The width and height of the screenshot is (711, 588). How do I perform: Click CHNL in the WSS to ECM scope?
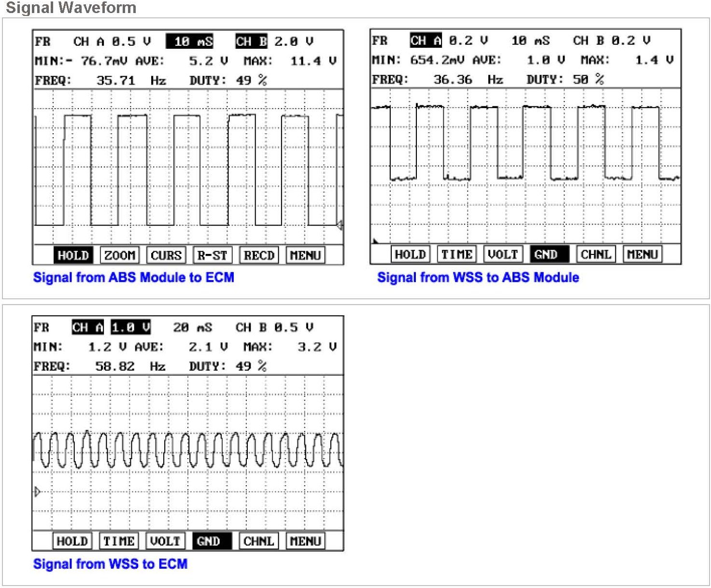coord(258,541)
